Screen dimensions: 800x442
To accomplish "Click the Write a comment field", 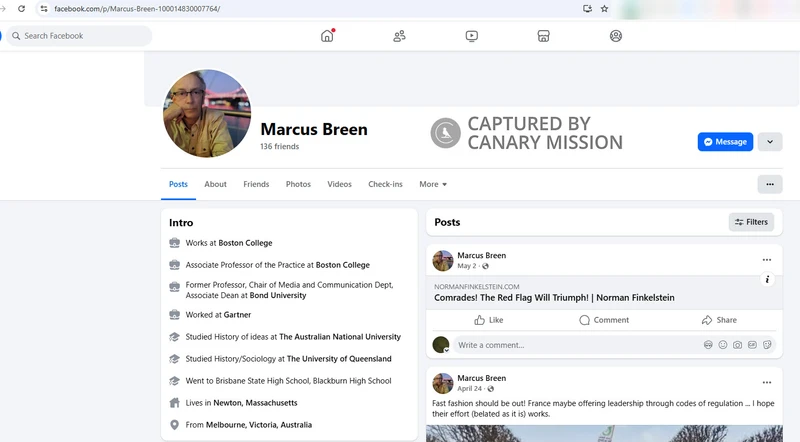I will coord(614,345).
